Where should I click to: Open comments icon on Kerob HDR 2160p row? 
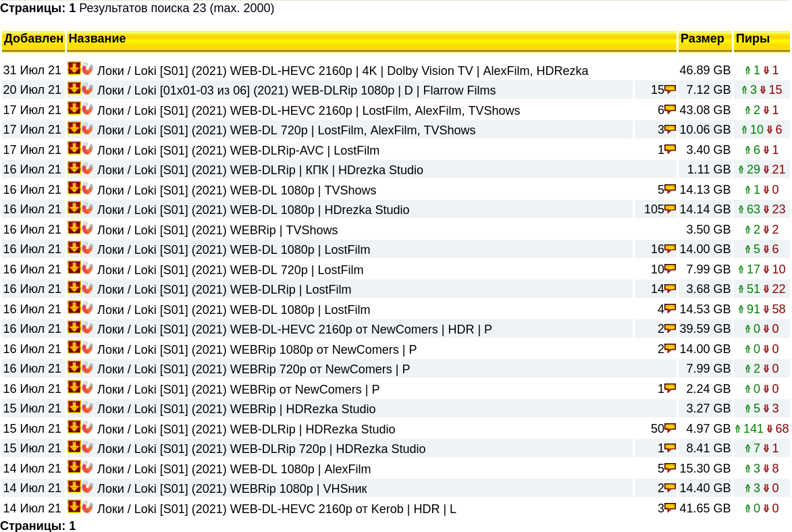pyautogui.click(x=670, y=508)
